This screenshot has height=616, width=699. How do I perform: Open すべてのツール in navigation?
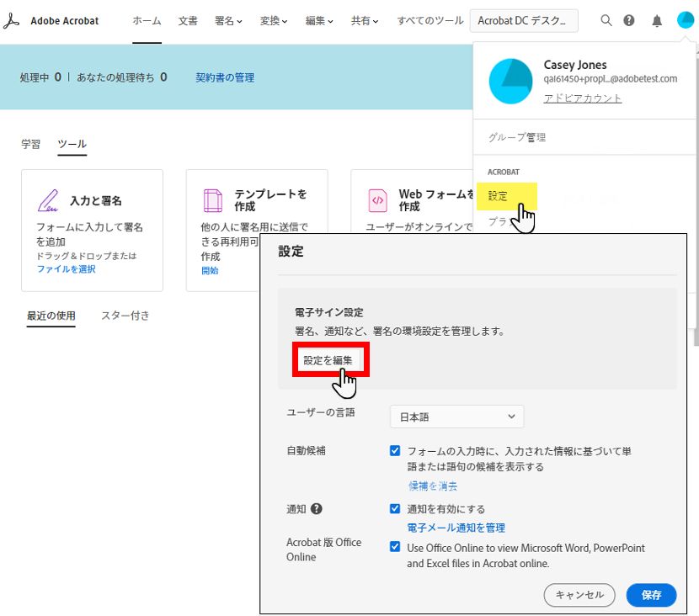click(x=430, y=21)
